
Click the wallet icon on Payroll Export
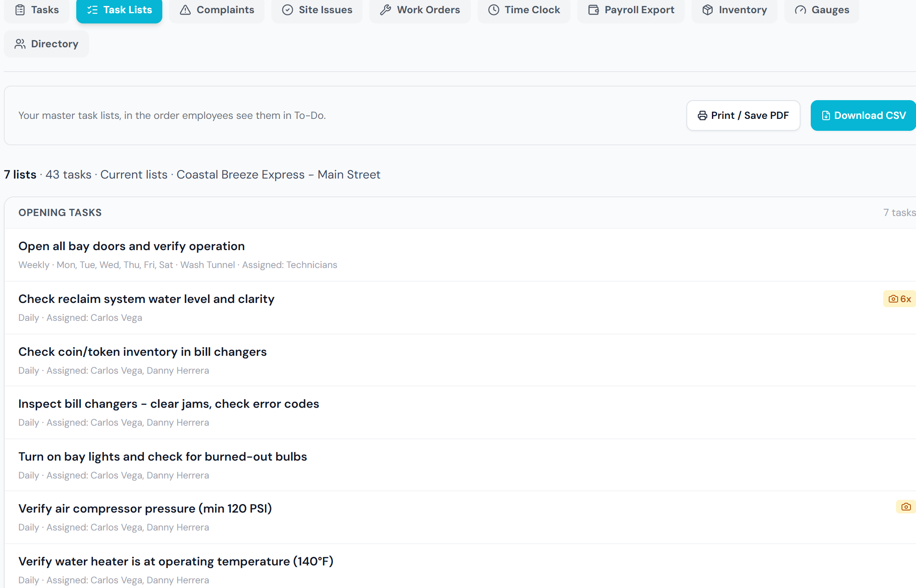click(x=593, y=10)
